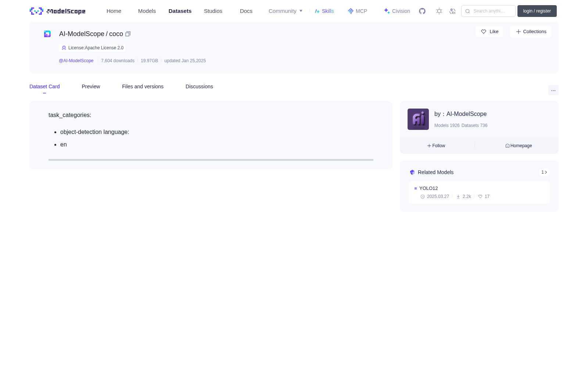Click the Skills icon in navbar

click(317, 11)
